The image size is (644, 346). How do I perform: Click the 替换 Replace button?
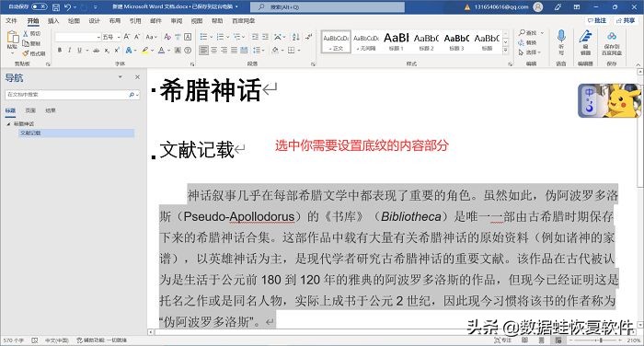[528, 42]
